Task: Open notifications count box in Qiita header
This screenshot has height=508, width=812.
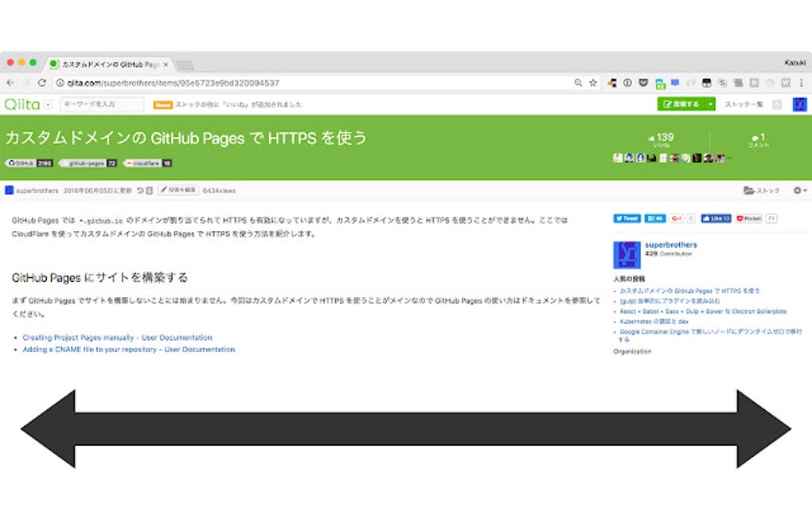Action: (777, 104)
